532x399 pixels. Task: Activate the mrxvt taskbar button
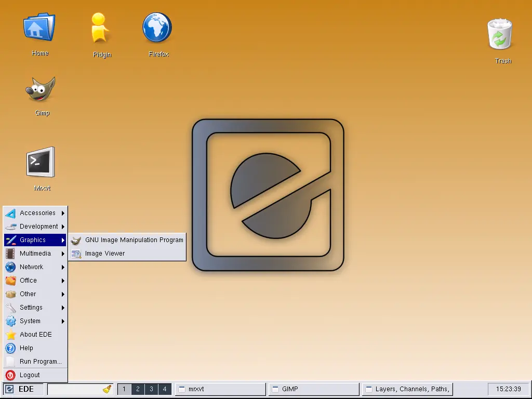tap(220, 389)
